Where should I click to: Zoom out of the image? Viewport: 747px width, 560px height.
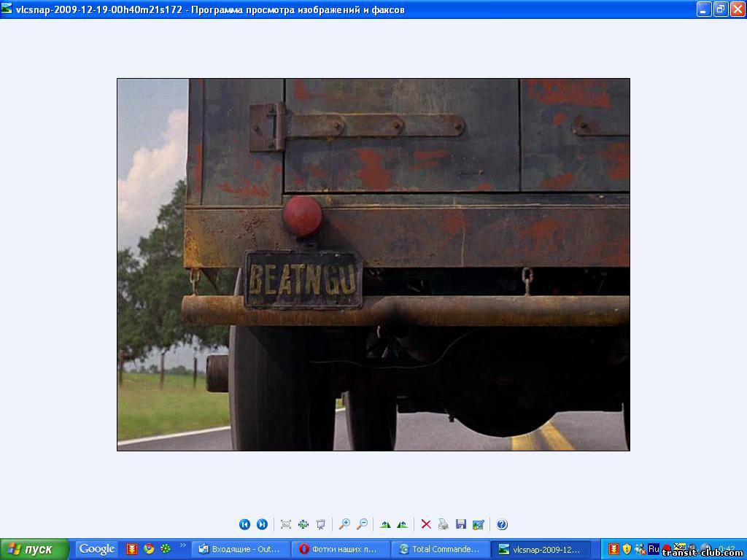click(x=362, y=524)
